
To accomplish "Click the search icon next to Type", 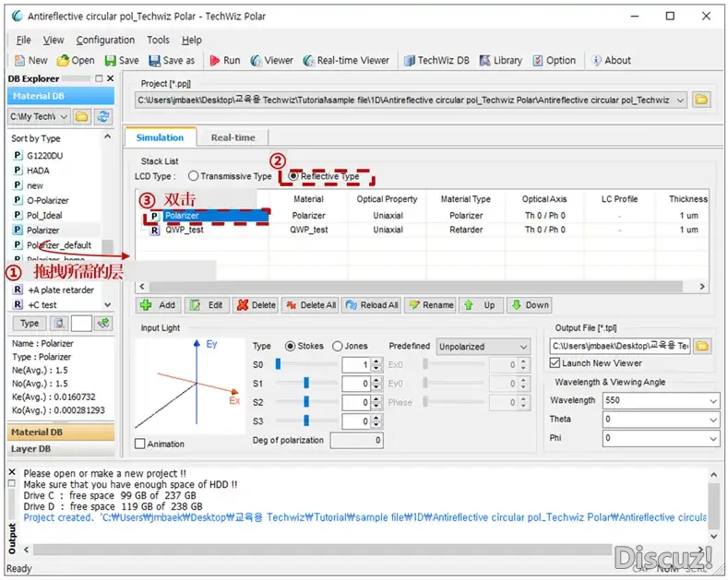I will (x=59, y=324).
